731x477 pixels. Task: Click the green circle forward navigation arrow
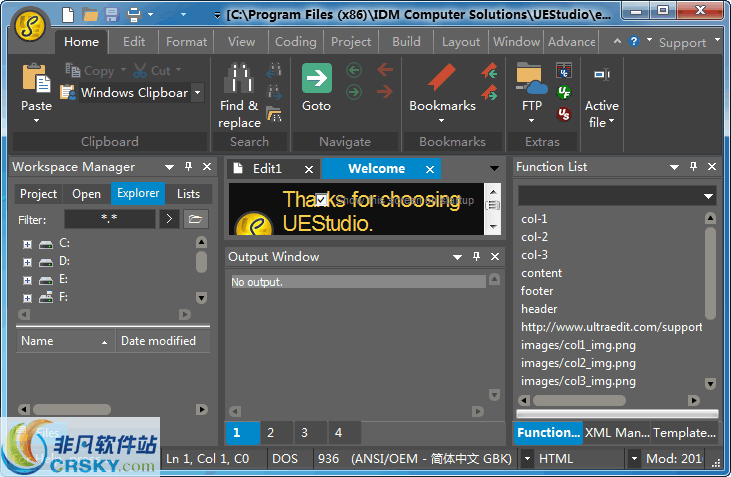click(x=354, y=92)
